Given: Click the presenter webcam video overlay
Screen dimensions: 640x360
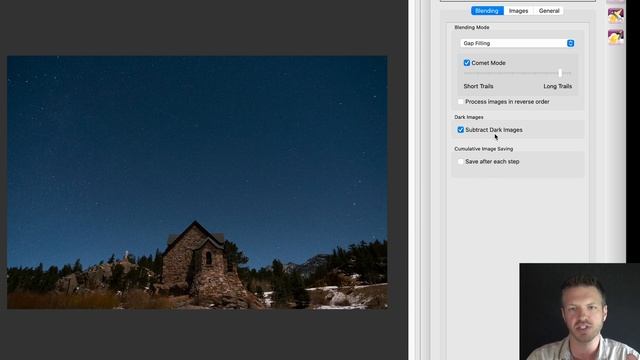Looking at the screenshot, I should (580, 311).
